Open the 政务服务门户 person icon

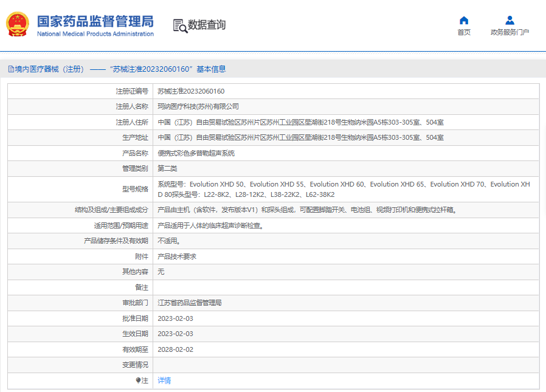point(510,20)
